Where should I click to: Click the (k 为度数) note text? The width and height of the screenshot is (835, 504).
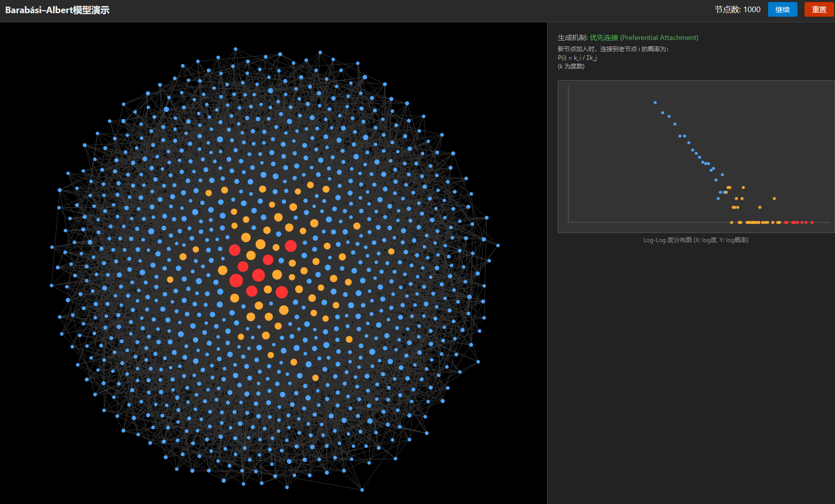tap(571, 66)
